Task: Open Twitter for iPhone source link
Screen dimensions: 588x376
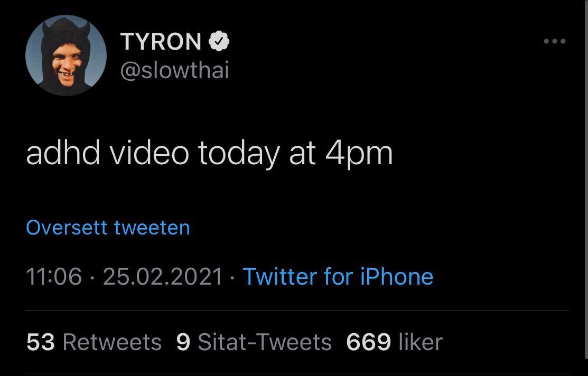Action: coord(337,276)
